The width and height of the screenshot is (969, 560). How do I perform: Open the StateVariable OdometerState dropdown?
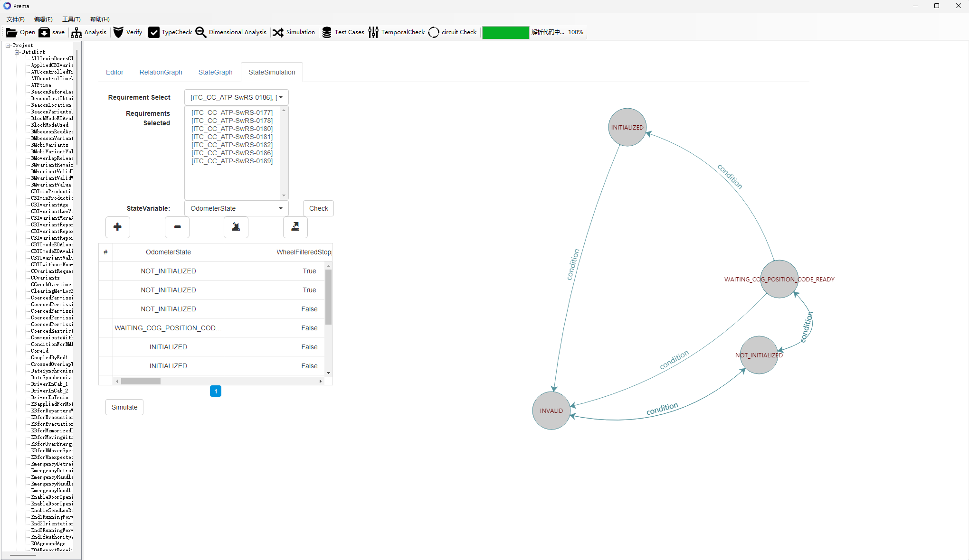pos(236,208)
